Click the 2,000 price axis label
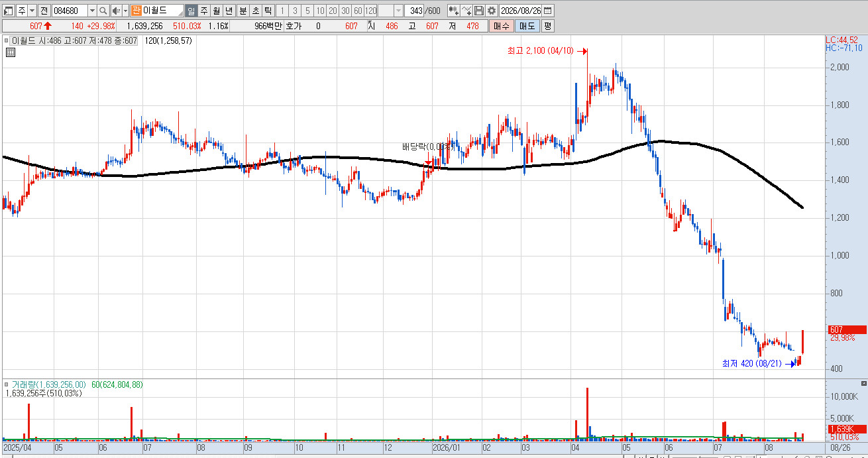The image size is (868, 458). coord(840,67)
